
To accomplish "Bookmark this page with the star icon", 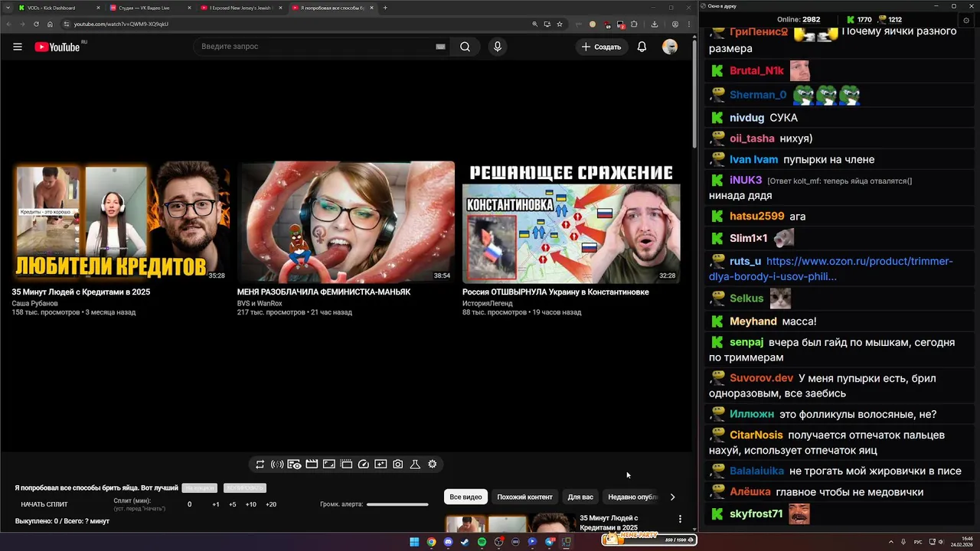I will [x=560, y=24].
